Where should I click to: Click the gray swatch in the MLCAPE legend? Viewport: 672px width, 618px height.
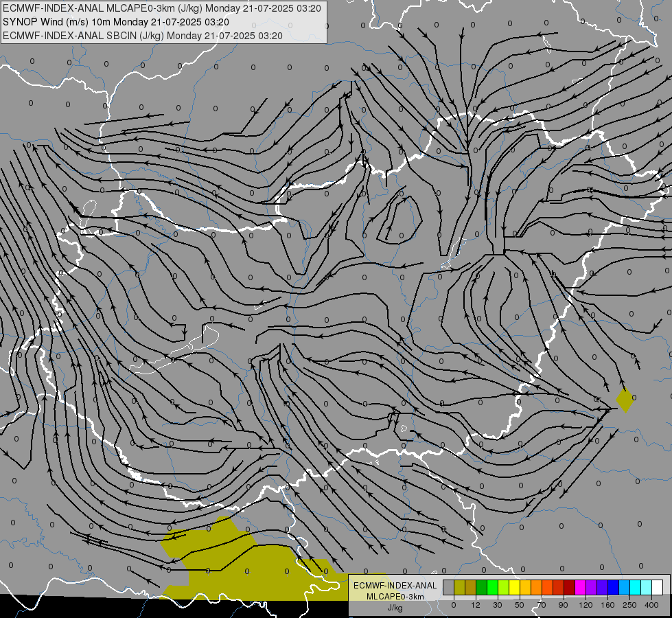pyautogui.click(x=449, y=587)
